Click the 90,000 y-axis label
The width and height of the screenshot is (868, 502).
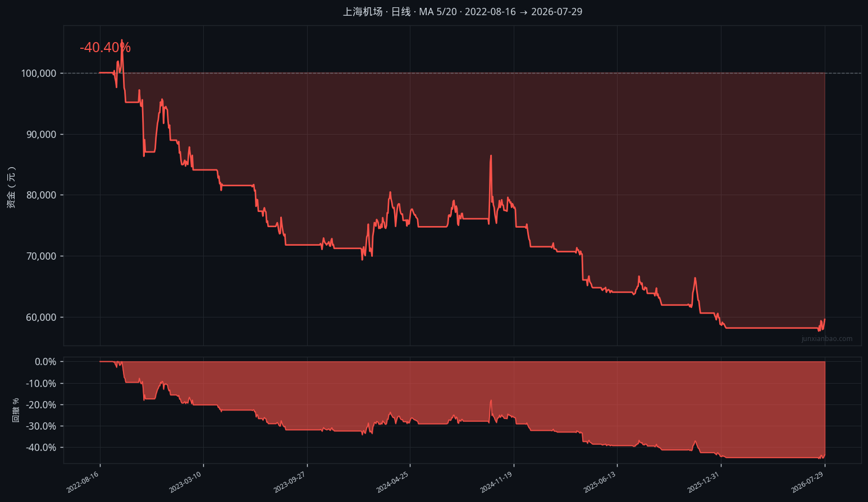tap(41, 135)
